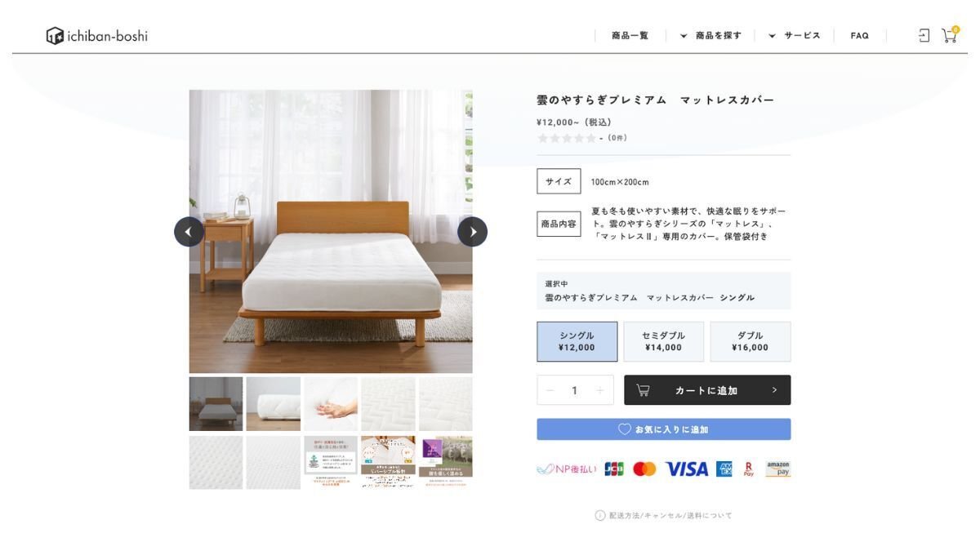The width and height of the screenshot is (980, 551).
Task: Expand the 商品を探す dropdown menu
Action: (x=710, y=36)
